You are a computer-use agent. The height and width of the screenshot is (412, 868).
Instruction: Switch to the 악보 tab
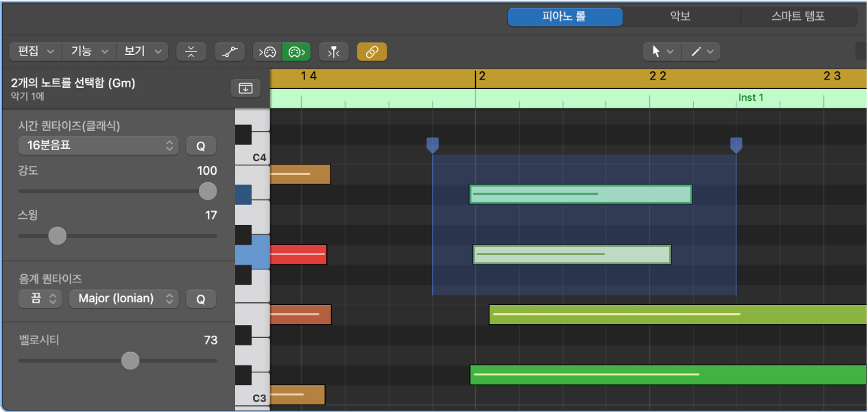click(x=682, y=17)
